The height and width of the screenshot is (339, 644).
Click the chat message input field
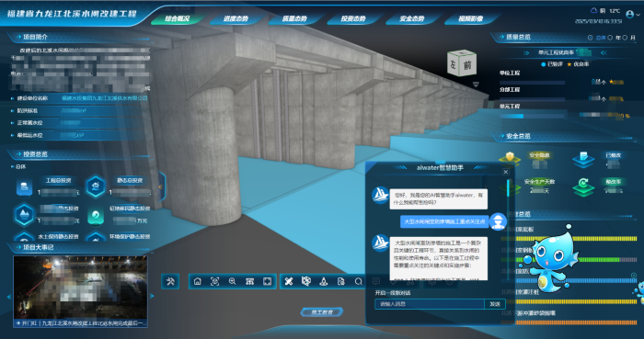click(x=430, y=304)
